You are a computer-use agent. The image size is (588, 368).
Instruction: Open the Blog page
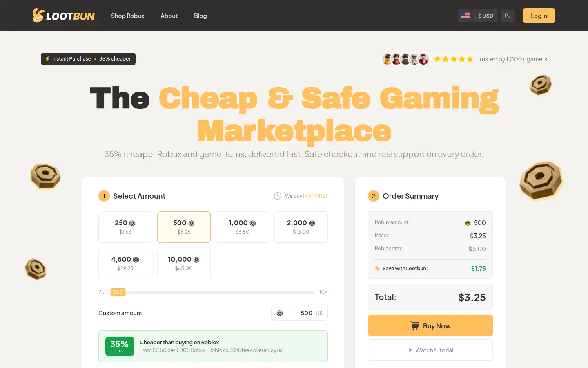tap(200, 16)
